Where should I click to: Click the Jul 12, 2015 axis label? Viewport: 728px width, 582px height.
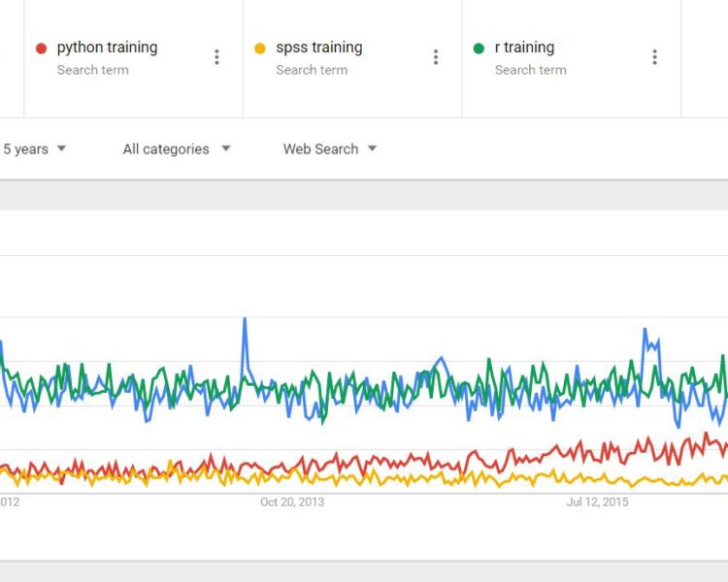coord(597,501)
